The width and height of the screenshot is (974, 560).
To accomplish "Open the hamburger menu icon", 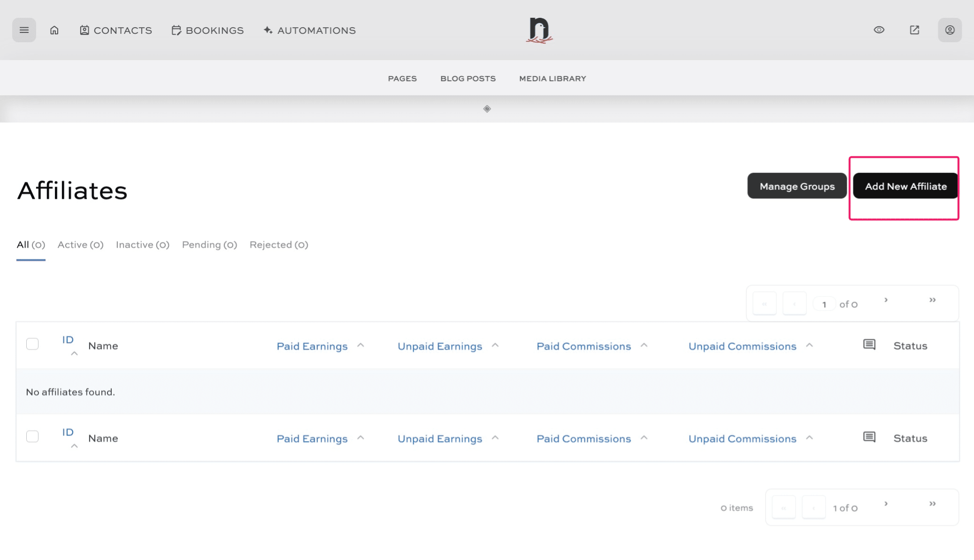I will (24, 30).
